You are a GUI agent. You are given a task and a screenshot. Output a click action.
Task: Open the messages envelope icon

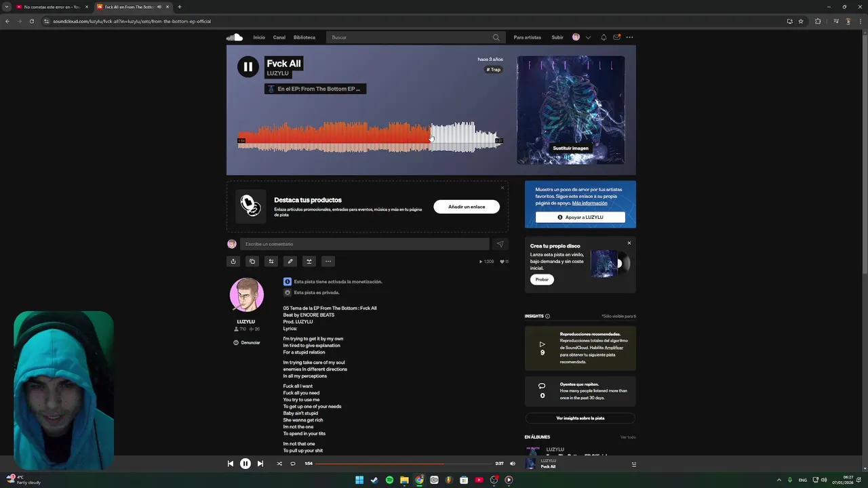tap(616, 37)
